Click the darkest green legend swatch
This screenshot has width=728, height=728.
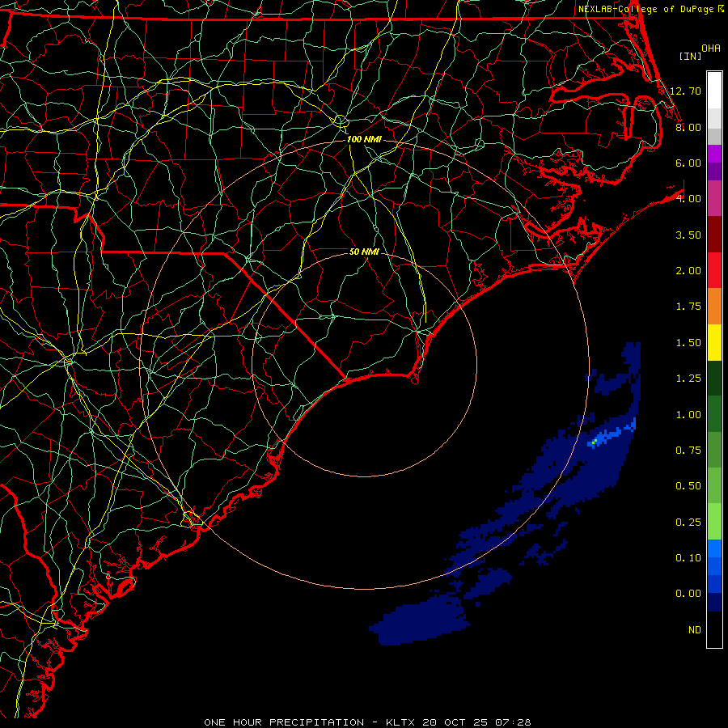(714, 378)
